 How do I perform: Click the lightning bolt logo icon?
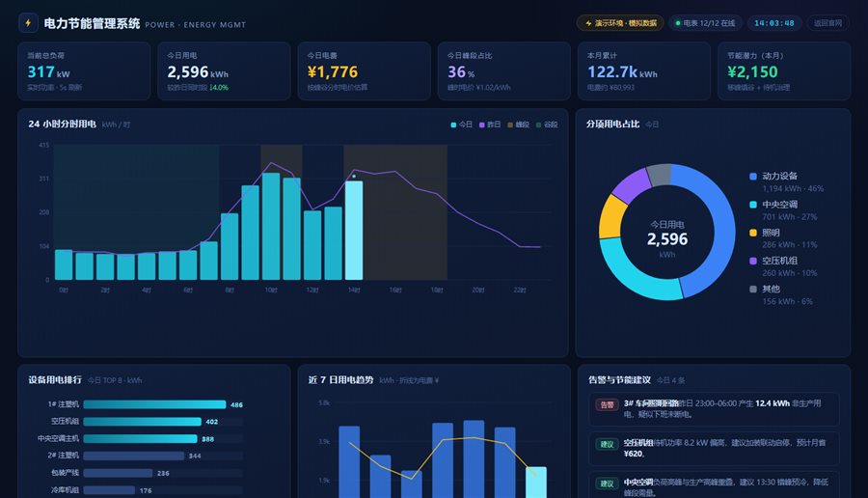[28, 23]
